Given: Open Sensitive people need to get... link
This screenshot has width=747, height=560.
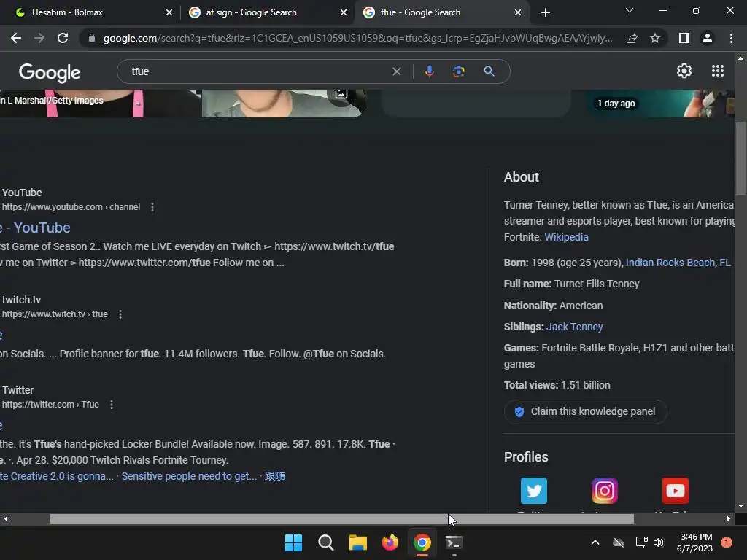Looking at the screenshot, I should point(189,476).
